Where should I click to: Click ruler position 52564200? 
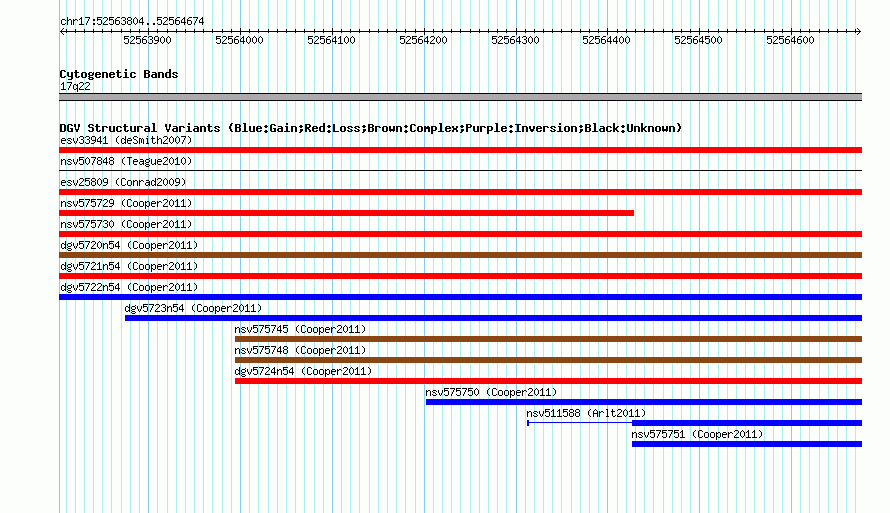point(423,40)
